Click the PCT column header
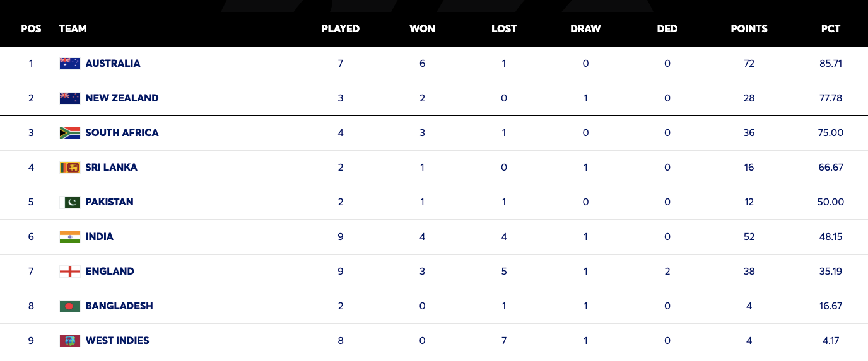The height and width of the screenshot is (361, 868). (x=831, y=29)
